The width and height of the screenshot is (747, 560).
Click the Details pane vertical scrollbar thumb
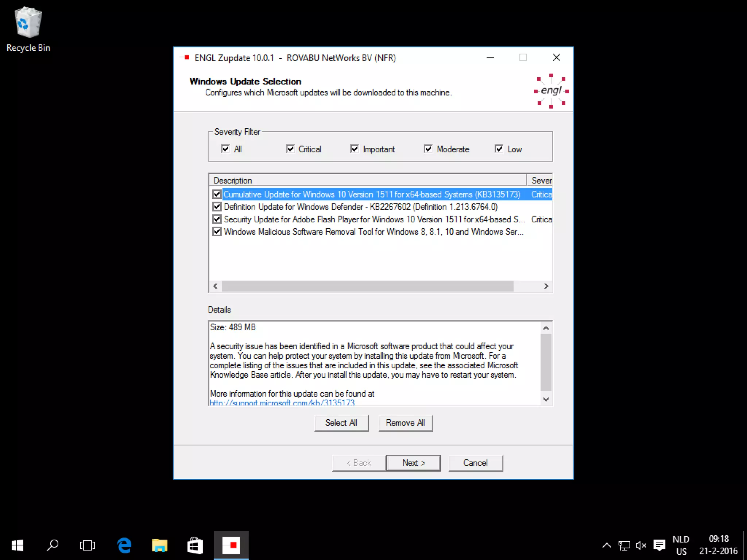point(546,362)
